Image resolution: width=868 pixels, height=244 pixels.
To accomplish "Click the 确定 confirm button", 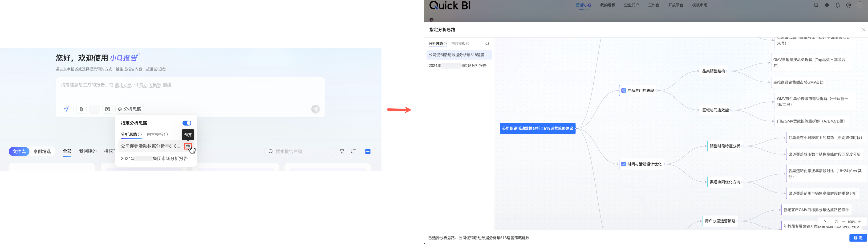I will pos(858,238).
